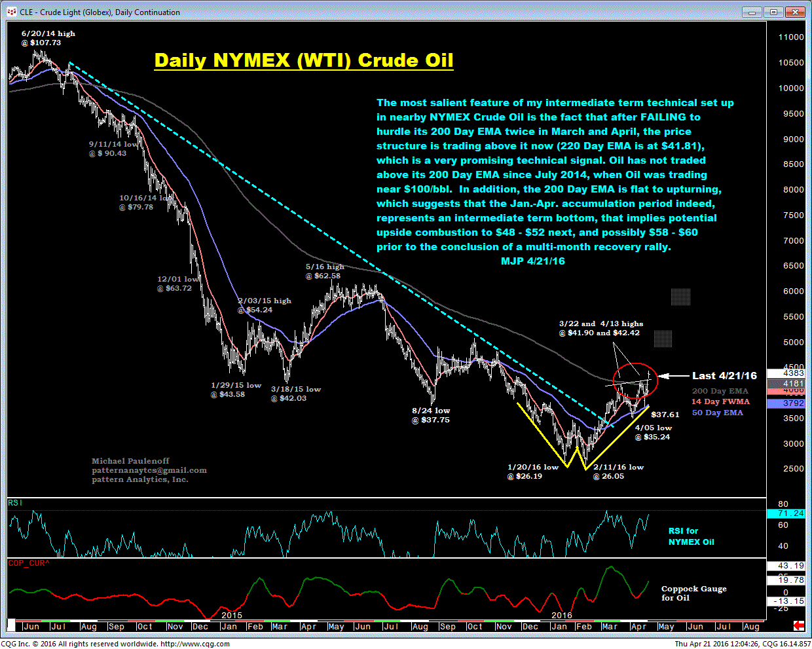The height and width of the screenshot is (649, 812).
Task: Click the Michael Paulenoff name text
Action: [130, 461]
